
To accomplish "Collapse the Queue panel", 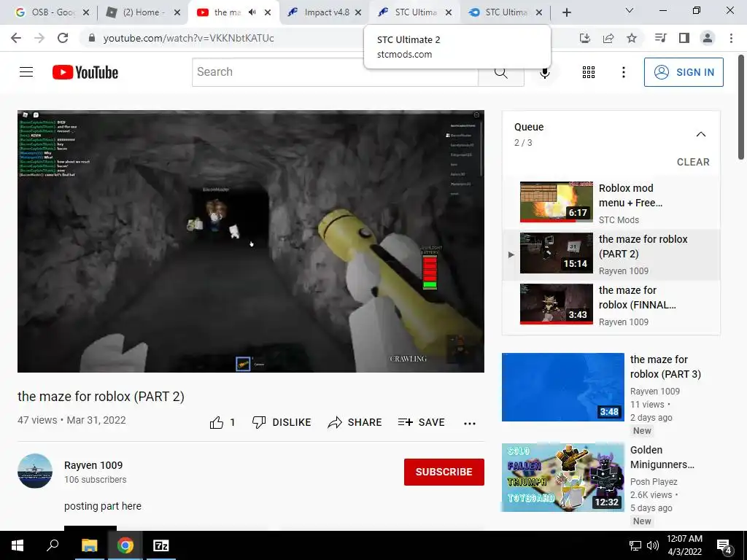I will tap(701, 134).
